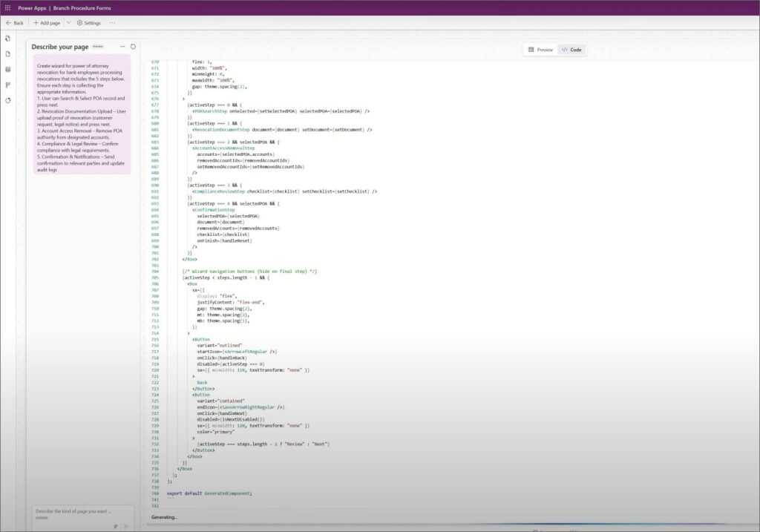Click code line 'variant="outlined"'
Screen dimensions: 760x532
click(220, 346)
